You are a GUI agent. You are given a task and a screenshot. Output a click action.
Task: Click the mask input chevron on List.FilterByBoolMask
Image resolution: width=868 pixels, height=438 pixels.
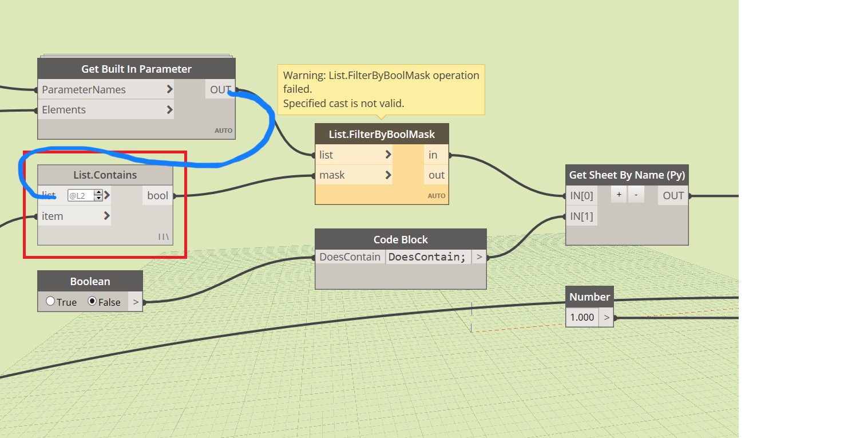tap(388, 175)
